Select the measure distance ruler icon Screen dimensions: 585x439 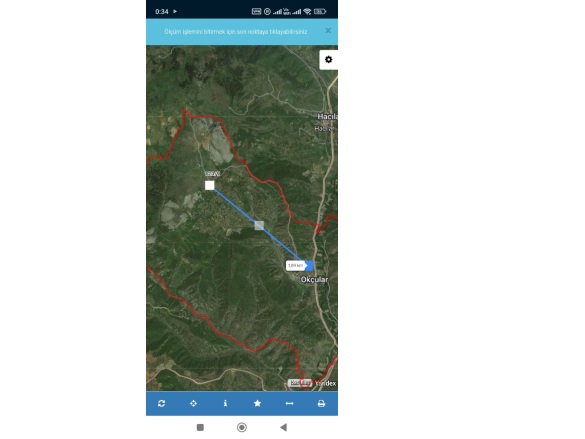[290, 403]
